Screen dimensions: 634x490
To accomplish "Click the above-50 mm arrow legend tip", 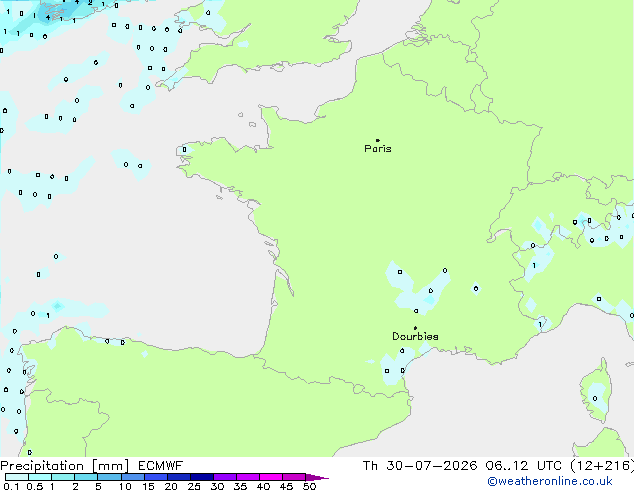I will coord(317,477).
